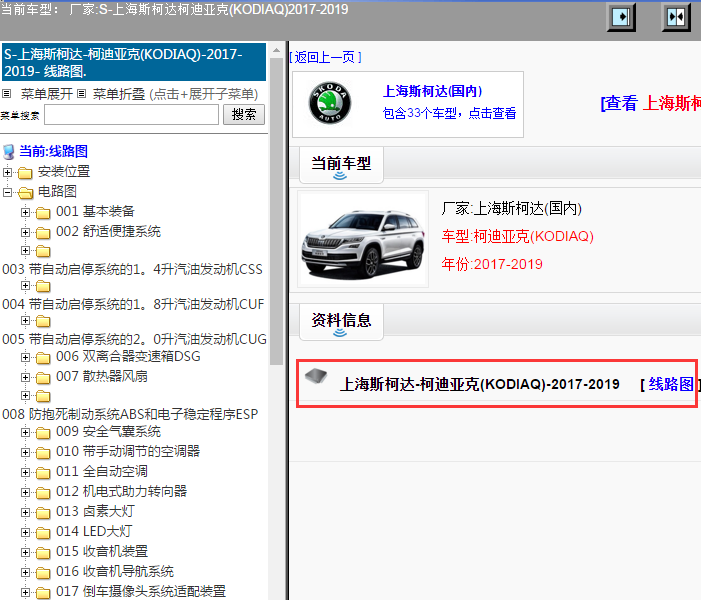
Task: Click 包含33个车型，点击查看 link
Action: tap(449, 113)
